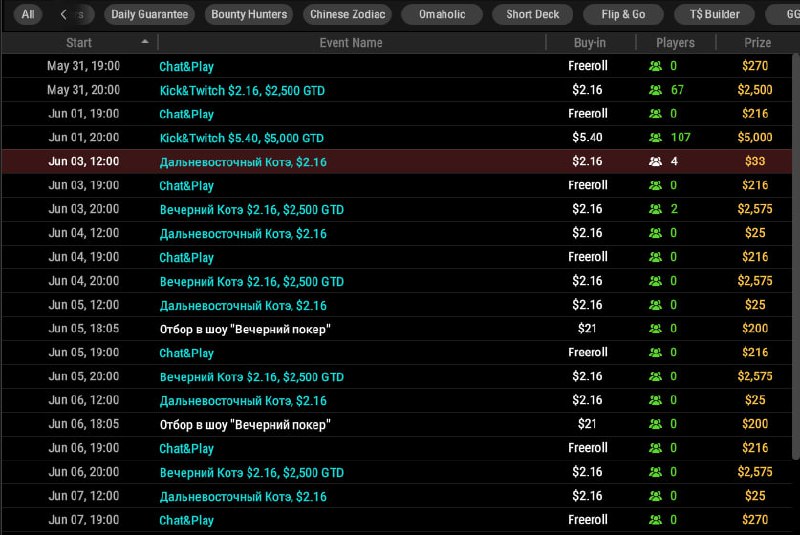Click the left chevron to show previous filters

pyautogui.click(x=63, y=14)
